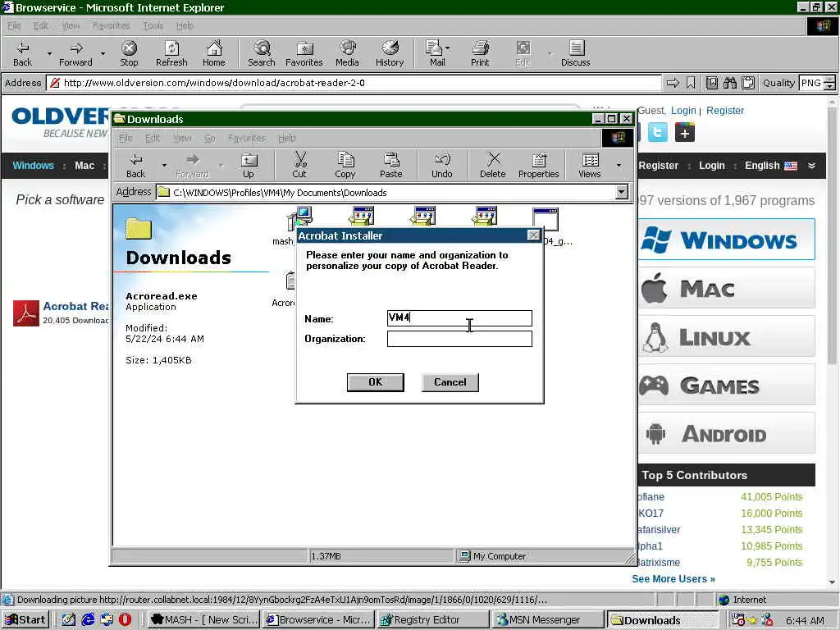Viewport: 840px width, 630px height.
Task: Open the Go menu in Downloads window
Action: pos(209,138)
